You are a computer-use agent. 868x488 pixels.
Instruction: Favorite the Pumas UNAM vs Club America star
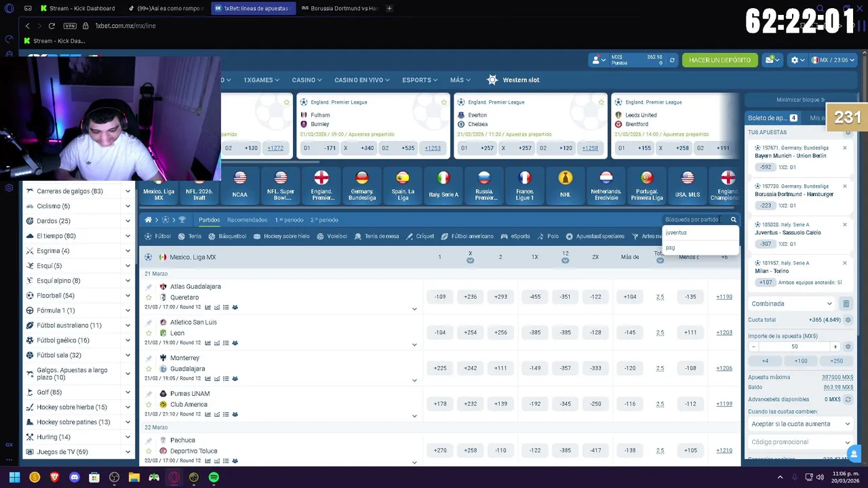(x=149, y=404)
